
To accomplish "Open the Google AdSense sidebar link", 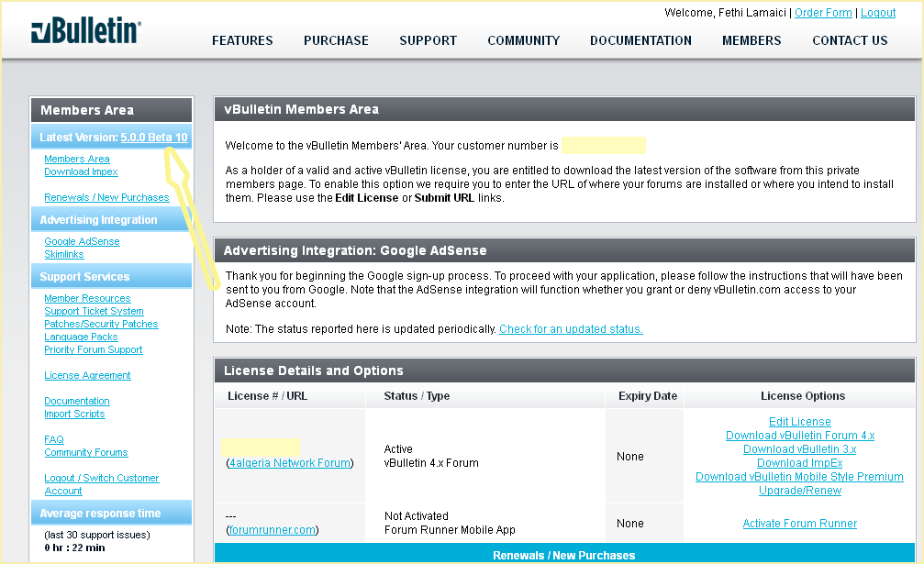I will pyautogui.click(x=82, y=241).
